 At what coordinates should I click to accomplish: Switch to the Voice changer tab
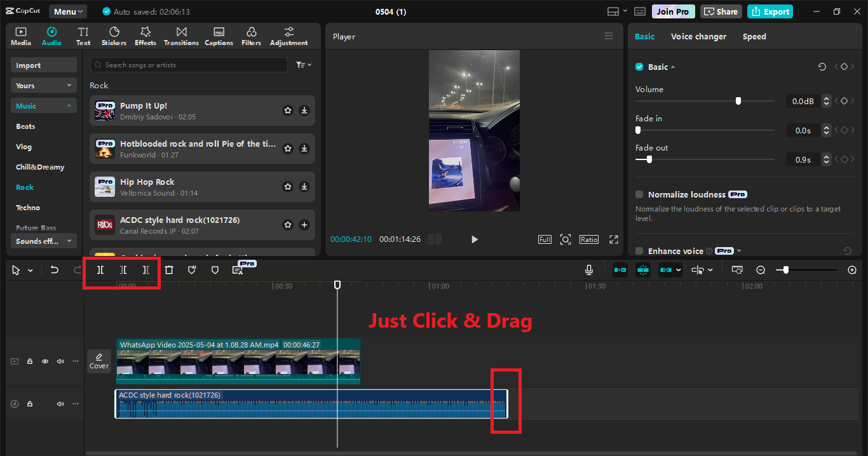point(698,36)
